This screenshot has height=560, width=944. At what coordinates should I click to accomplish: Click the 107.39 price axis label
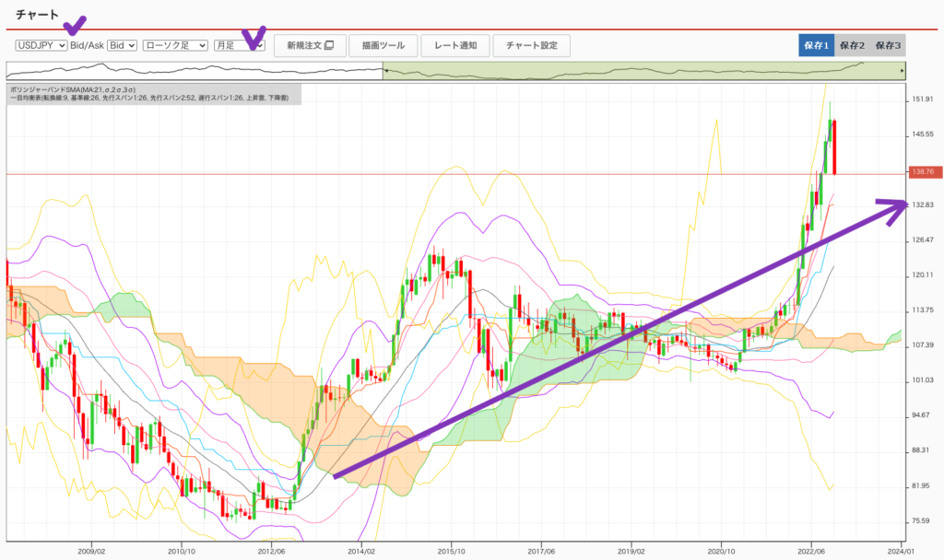[922, 344]
